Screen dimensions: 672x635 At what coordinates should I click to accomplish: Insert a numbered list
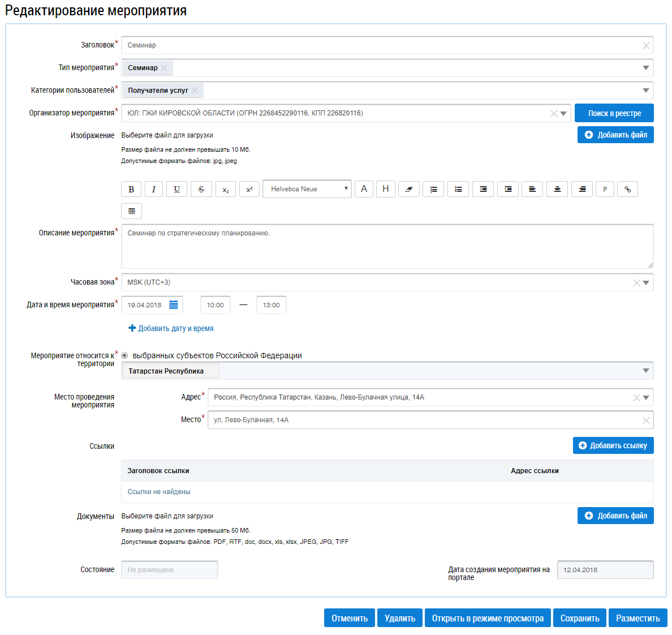coord(433,189)
